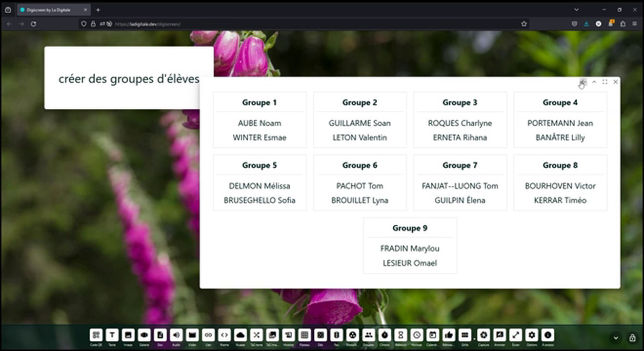Open the Options gear settings
This screenshot has width=644, height=351.
[x=532, y=335]
